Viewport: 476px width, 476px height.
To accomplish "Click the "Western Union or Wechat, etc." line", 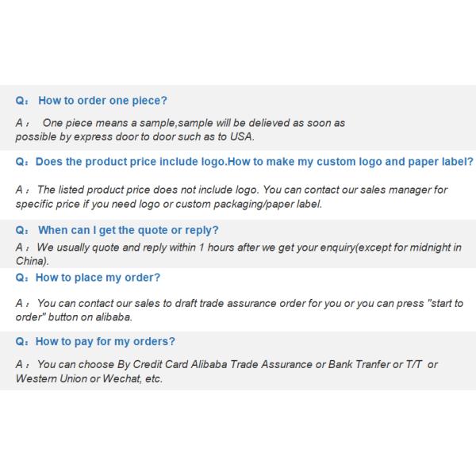I will pyautogui.click(x=89, y=378).
